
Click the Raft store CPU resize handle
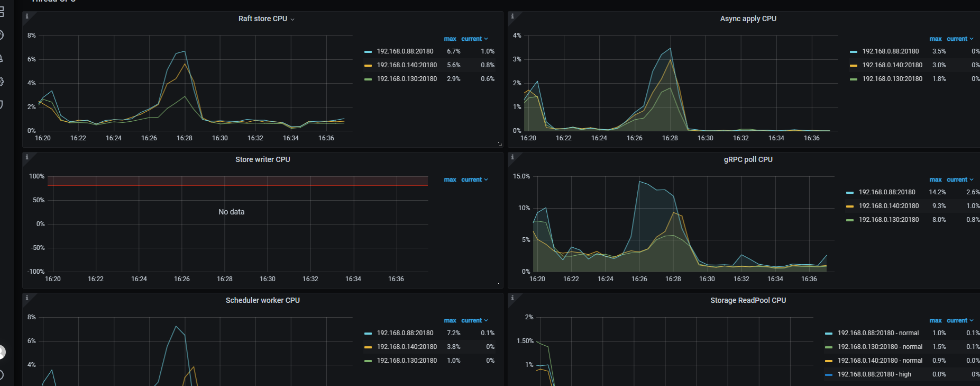coord(500,144)
